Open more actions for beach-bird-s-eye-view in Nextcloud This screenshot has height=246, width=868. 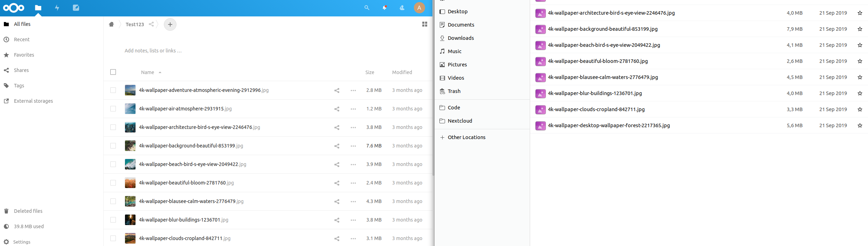[x=353, y=164]
